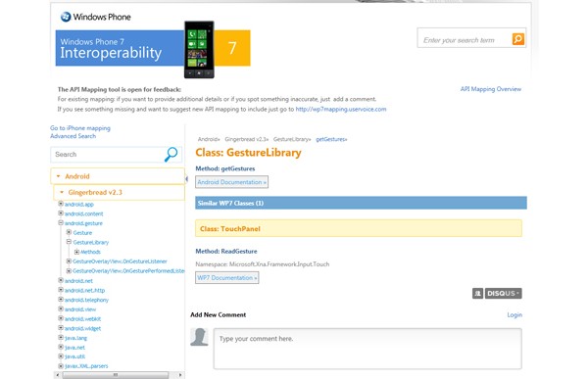Click the scrollbar right arrow
The width and height of the screenshot is (588, 379).
[x=180, y=374]
